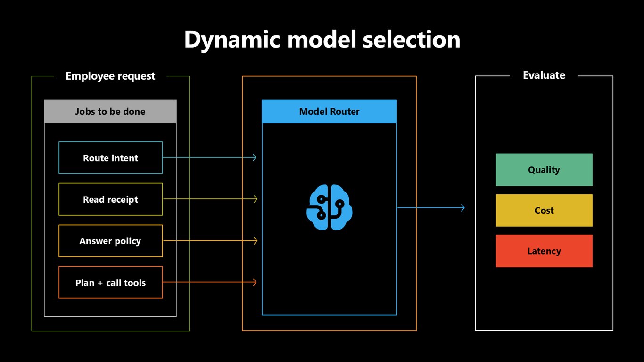Click the arrowhead of the Route intent arrow
This screenshot has height=362, width=644.
click(254, 157)
